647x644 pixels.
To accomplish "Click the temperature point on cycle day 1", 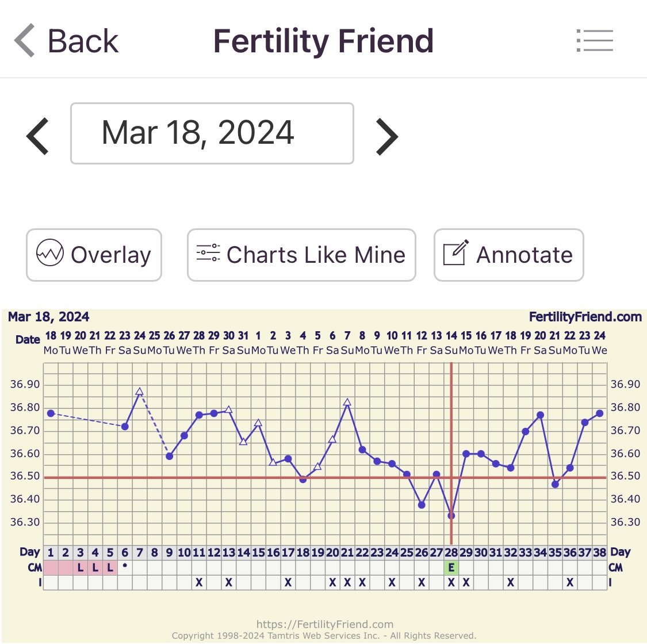I will click(51, 413).
